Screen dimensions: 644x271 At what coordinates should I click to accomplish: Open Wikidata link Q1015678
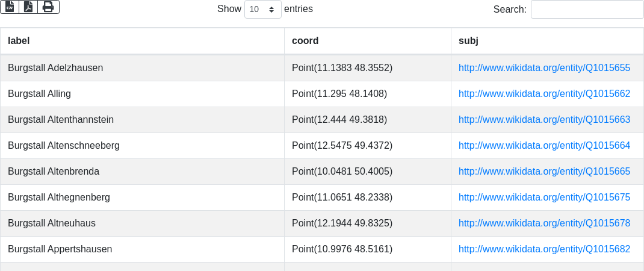tap(544, 223)
